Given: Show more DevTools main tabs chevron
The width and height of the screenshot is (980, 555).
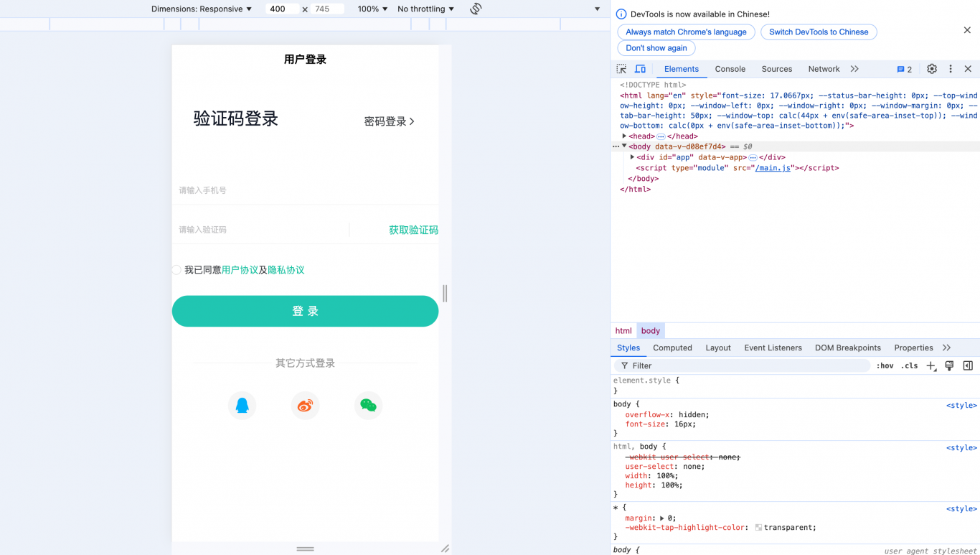Looking at the screenshot, I should [854, 69].
